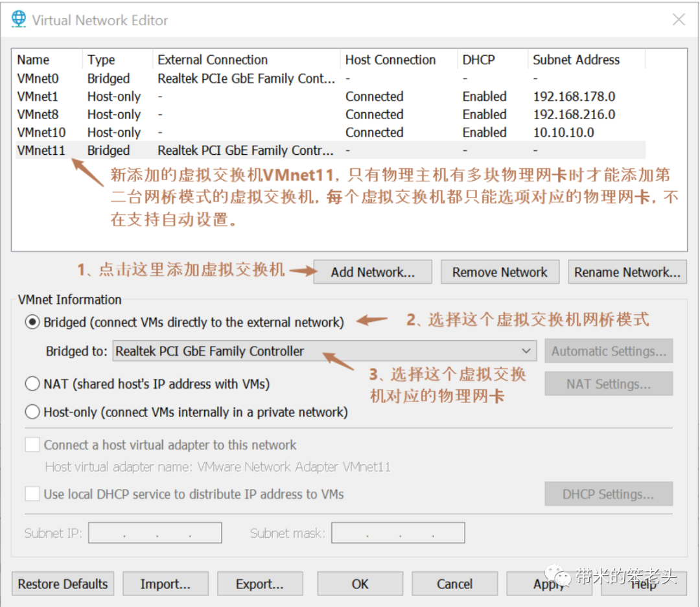Click the Name column header
The image size is (700, 607).
pyautogui.click(x=48, y=60)
